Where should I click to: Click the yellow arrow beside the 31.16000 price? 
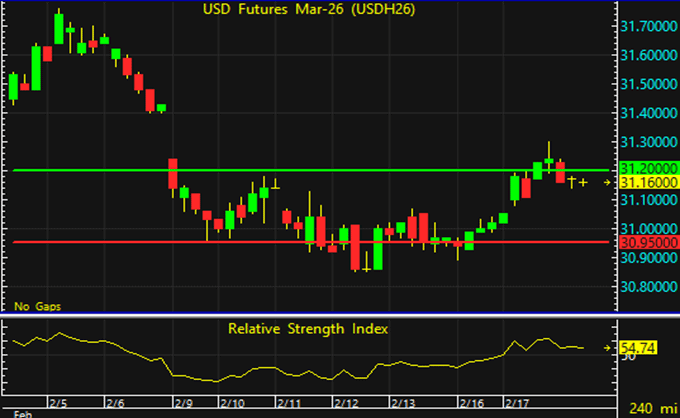[606, 183]
